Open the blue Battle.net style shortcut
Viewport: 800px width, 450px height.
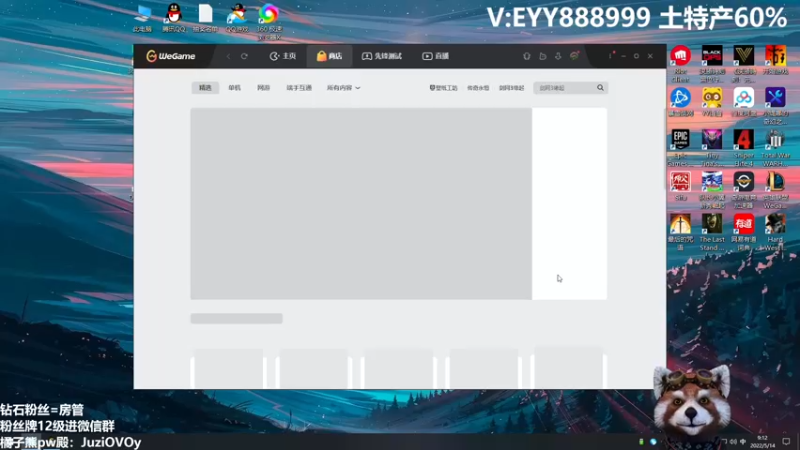[x=680, y=102]
